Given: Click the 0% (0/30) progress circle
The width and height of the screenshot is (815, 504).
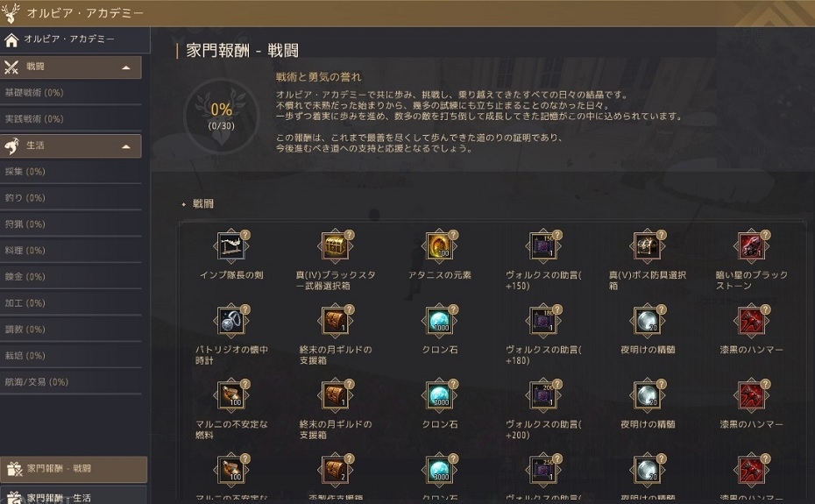Looking at the screenshot, I should (x=222, y=116).
